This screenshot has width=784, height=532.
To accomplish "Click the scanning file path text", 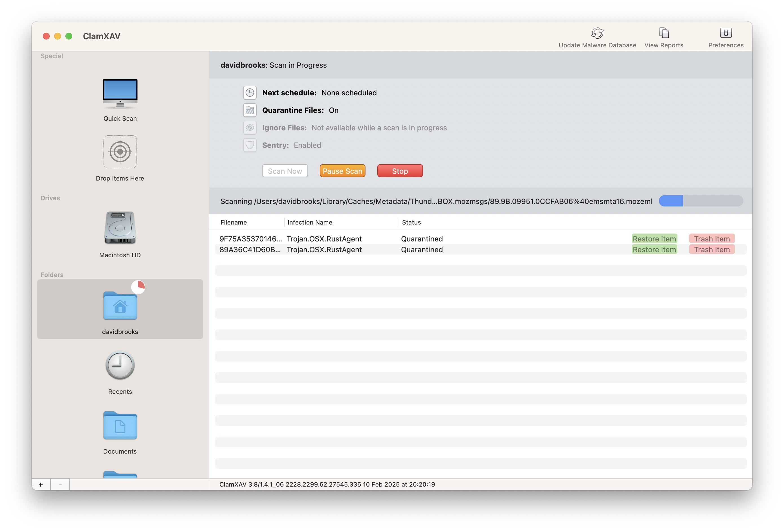I will 436,201.
